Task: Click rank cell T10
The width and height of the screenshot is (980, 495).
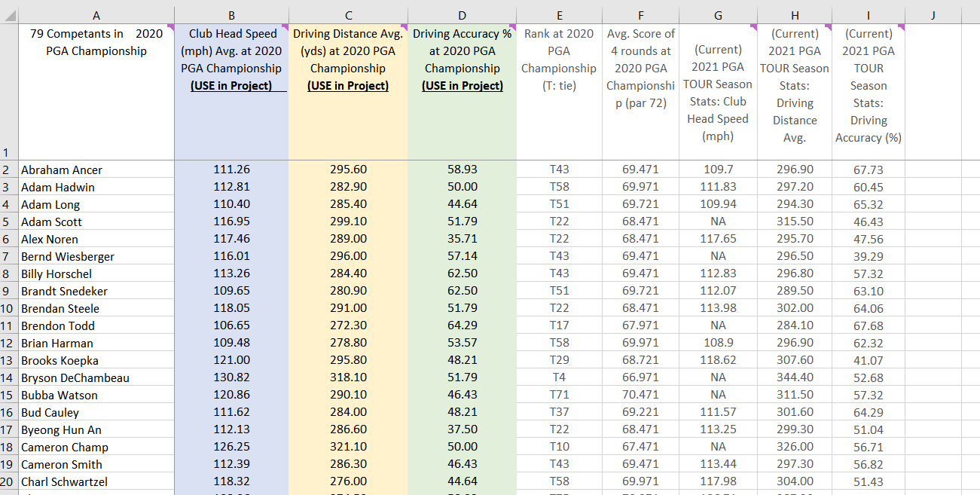Action: click(559, 447)
